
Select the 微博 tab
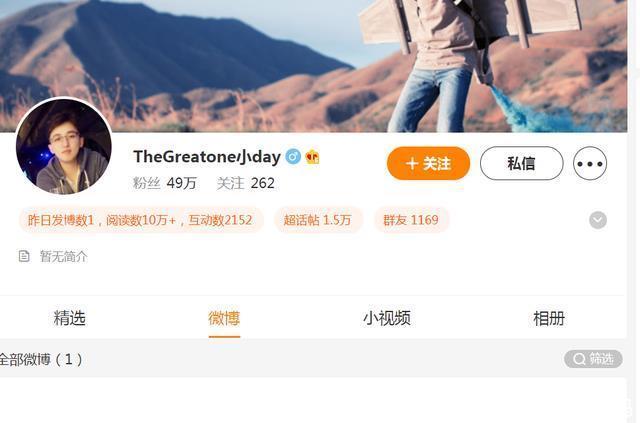tap(224, 318)
